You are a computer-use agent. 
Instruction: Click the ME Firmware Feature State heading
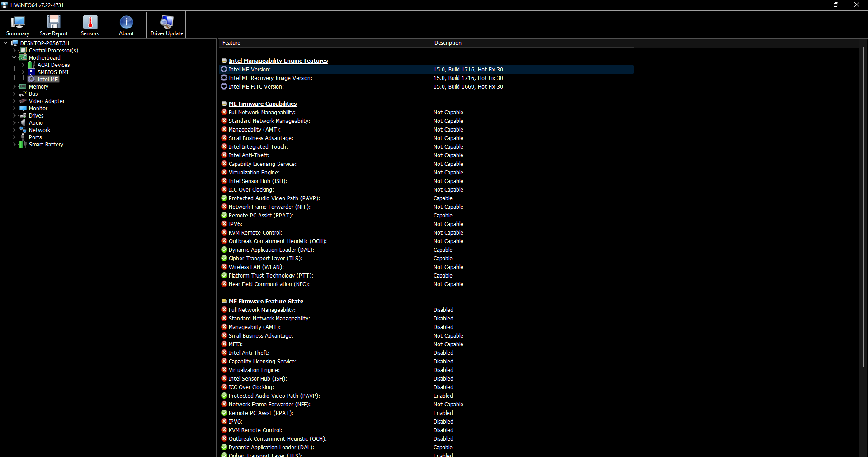click(x=266, y=301)
